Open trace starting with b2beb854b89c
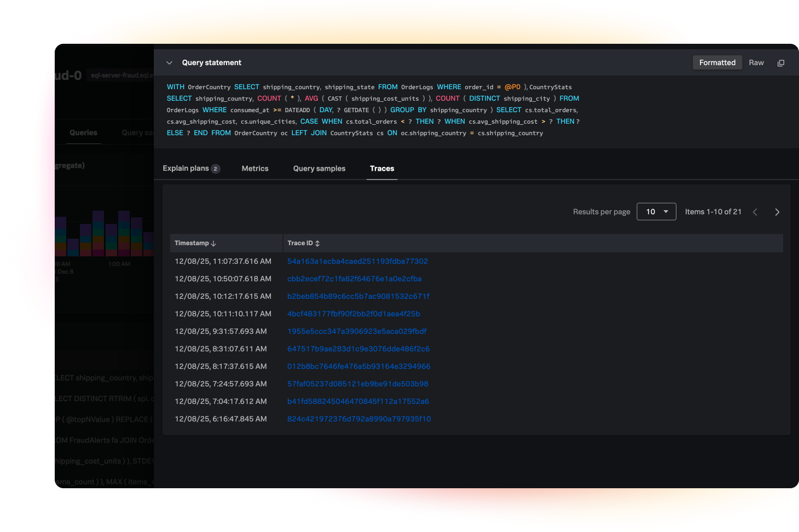 point(358,296)
